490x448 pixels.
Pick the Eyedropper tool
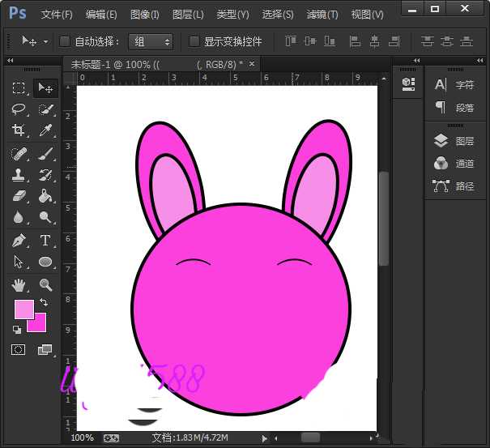45,131
